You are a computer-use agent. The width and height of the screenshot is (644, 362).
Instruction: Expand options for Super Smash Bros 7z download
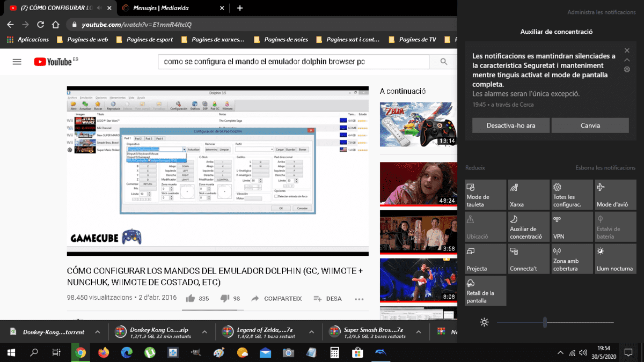(x=419, y=332)
